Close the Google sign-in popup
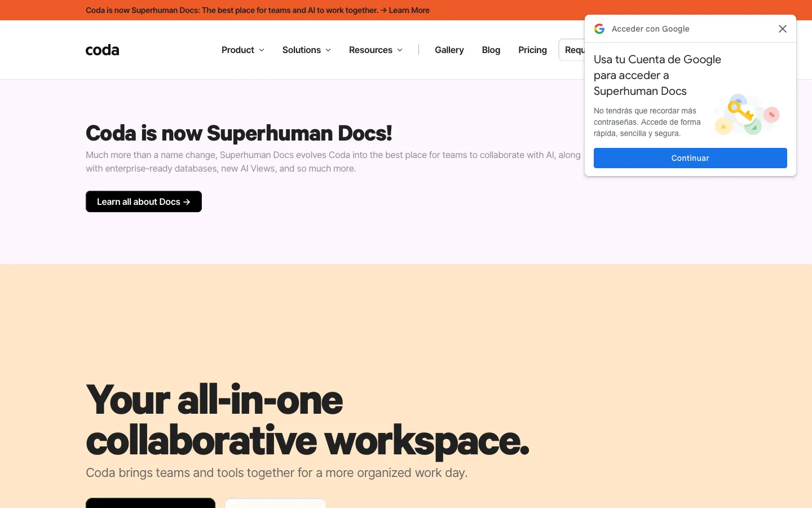This screenshot has width=812, height=508. (x=782, y=29)
